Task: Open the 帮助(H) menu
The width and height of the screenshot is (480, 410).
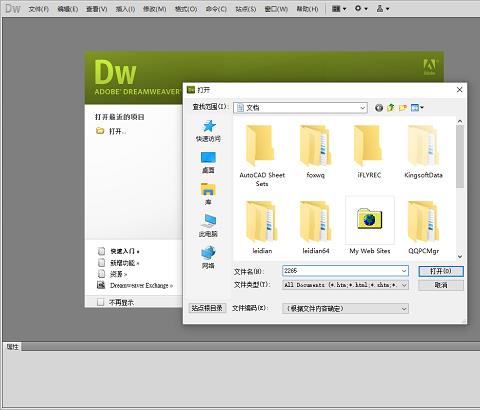Action: point(307,9)
